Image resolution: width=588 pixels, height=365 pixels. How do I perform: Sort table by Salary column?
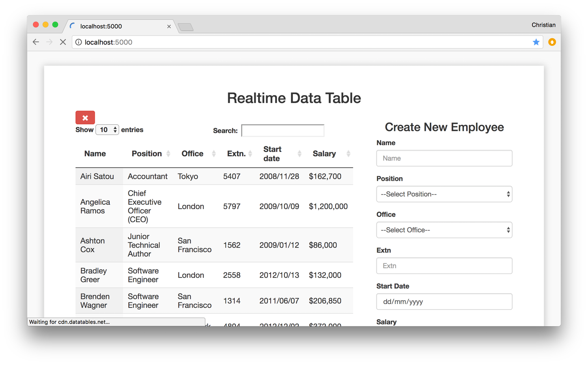click(328, 153)
